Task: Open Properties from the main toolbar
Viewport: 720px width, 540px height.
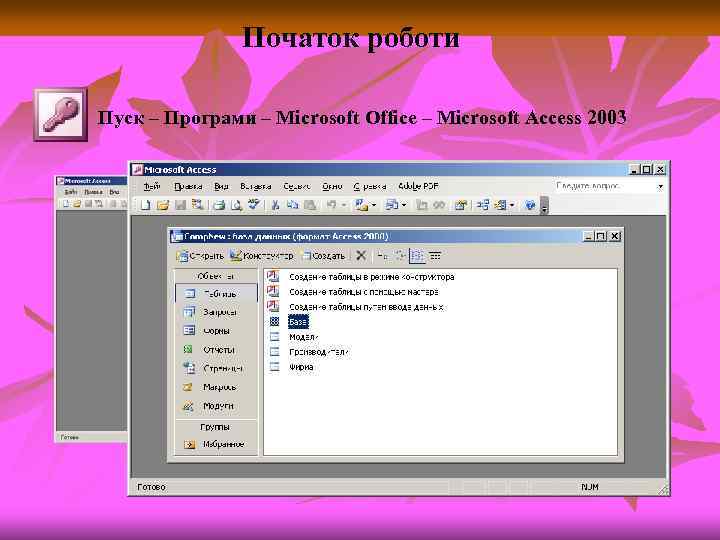Action: (461, 205)
